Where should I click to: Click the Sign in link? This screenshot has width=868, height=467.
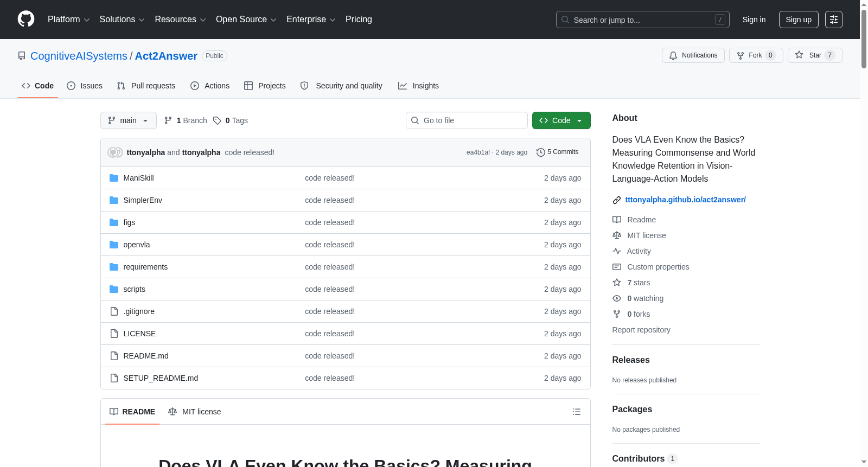click(x=754, y=20)
